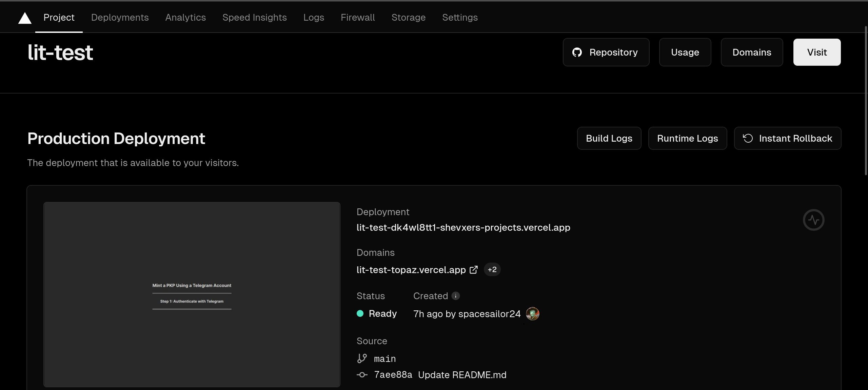
Task: Switch to the Project tab
Action: (x=59, y=17)
